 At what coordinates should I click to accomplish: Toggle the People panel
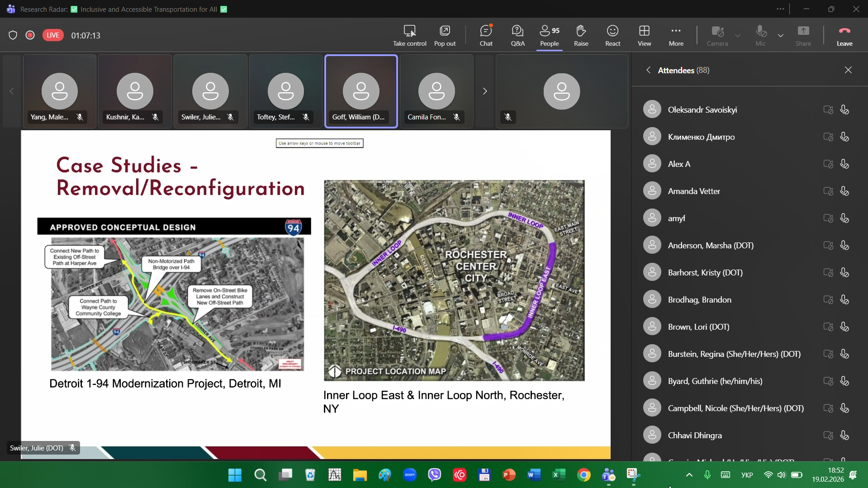[x=549, y=35]
